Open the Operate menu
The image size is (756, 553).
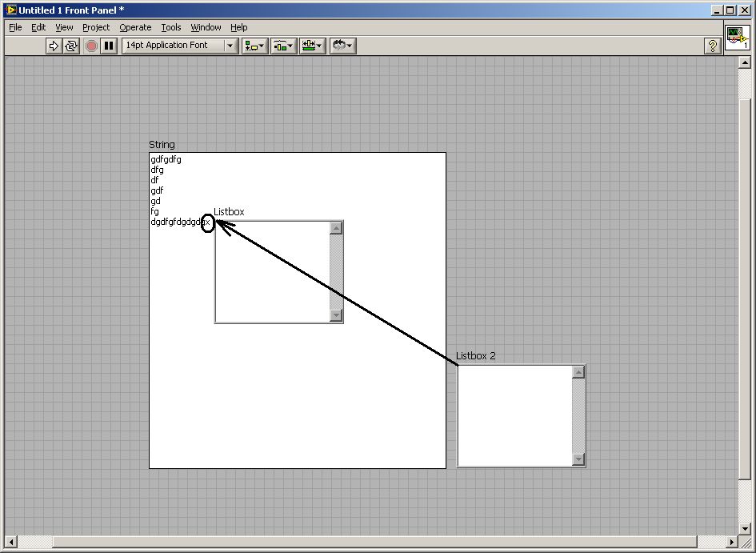135,27
